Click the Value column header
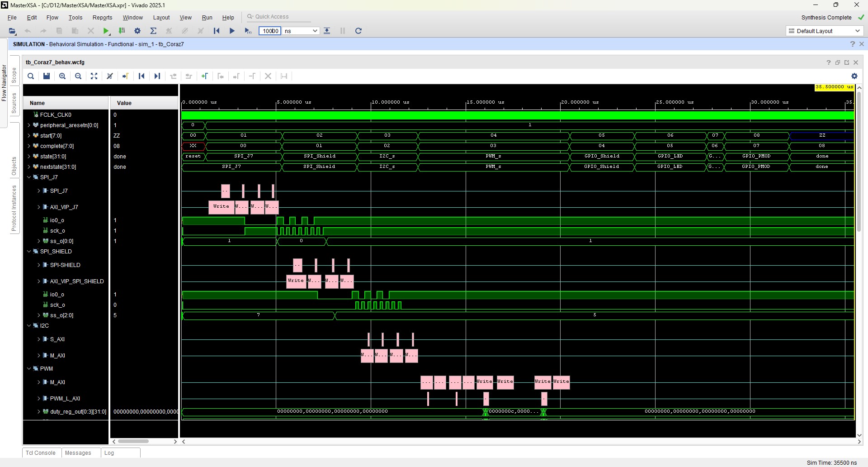 [144, 103]
